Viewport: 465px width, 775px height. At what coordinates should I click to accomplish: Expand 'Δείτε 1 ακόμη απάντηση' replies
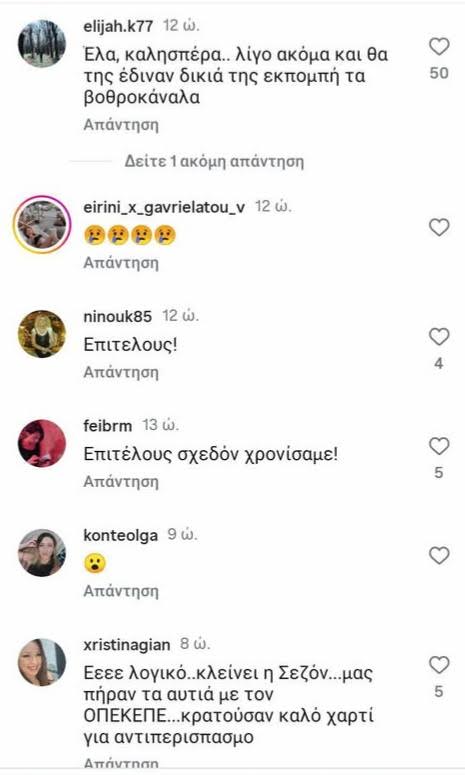pyautogui.click(x=213, y=162)
